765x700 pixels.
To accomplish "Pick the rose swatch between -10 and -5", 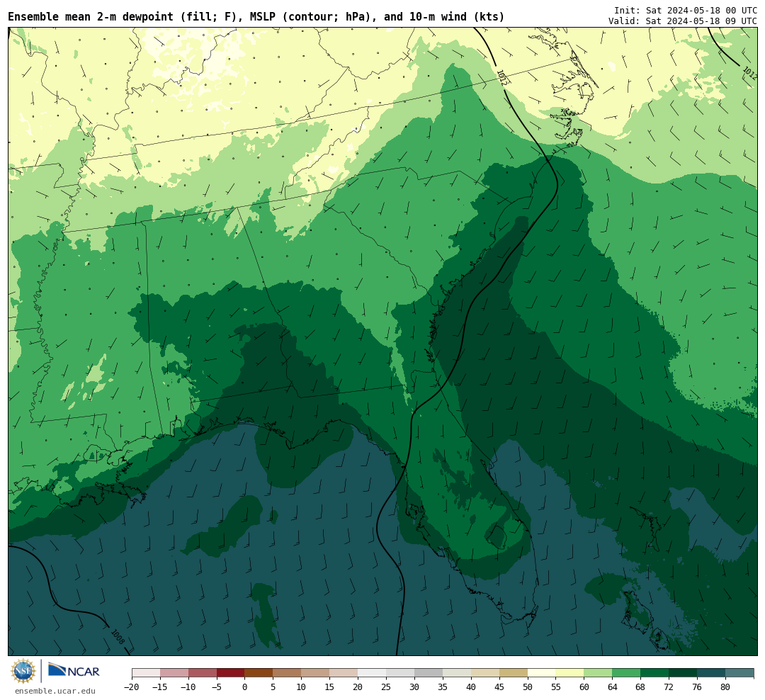I will point(203,673).
